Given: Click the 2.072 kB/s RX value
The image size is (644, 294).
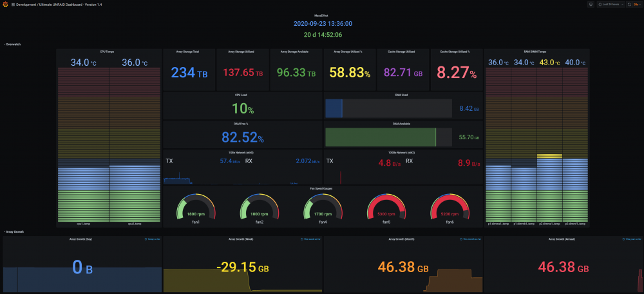Looking at the screenshot, I should pyautogui.click(x=308, y=161).
